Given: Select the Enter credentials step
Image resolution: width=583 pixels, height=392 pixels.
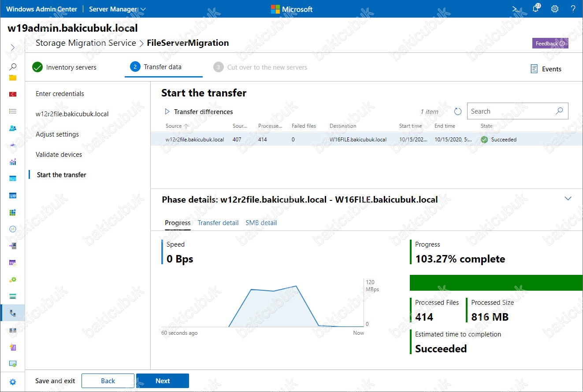Looking at the screenshot, I should pos(60,94).
